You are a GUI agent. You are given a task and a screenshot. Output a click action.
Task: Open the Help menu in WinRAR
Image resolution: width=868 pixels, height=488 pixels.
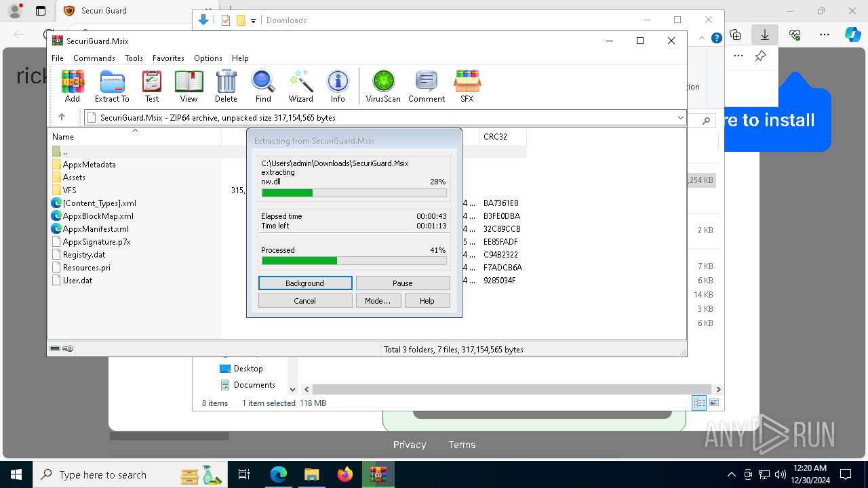coord(240,58)
